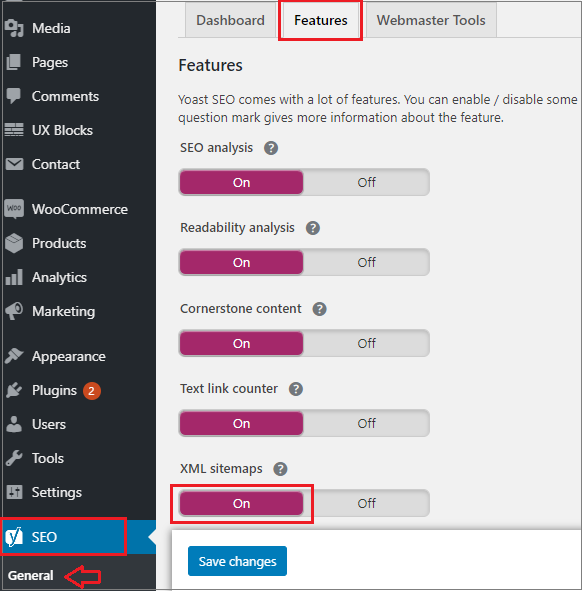Image resolution: width=583 pixels, height=591 pixels.
Task: Click the Cornerstone content question mark icon
Action: point(320,309)
